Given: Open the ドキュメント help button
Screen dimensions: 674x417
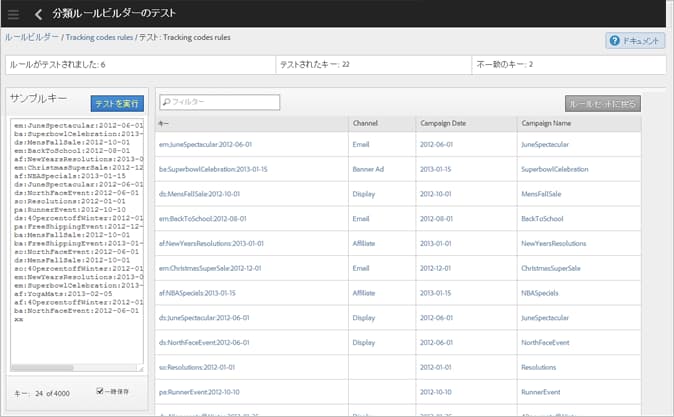Looking at the screenshot, I should [x=635, y=40].
